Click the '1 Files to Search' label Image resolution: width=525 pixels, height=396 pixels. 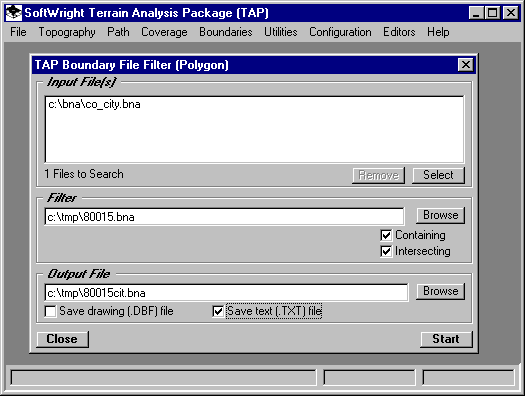click(x=84, y=174)
